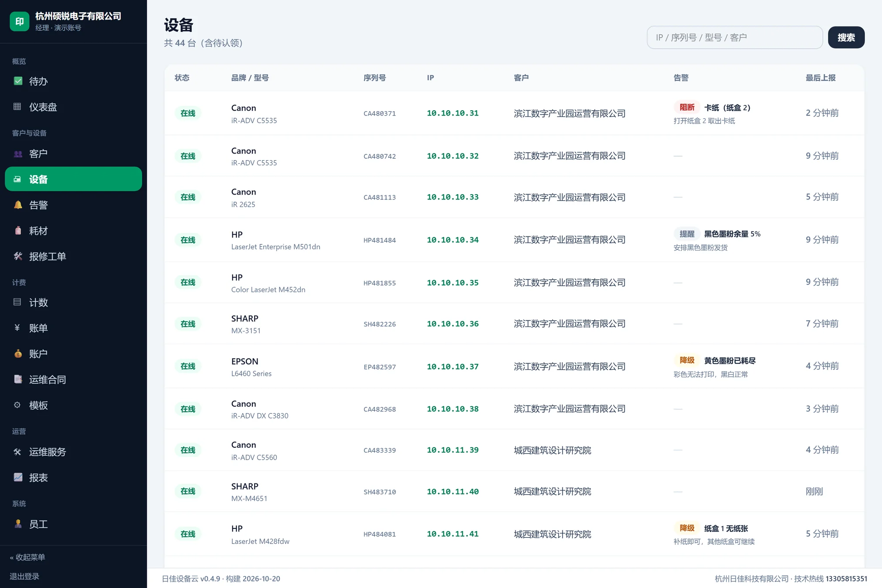The image size is (882, 588).
Task: Click the 品牌 / 型号 column header
Action: (x=250, y=78)
